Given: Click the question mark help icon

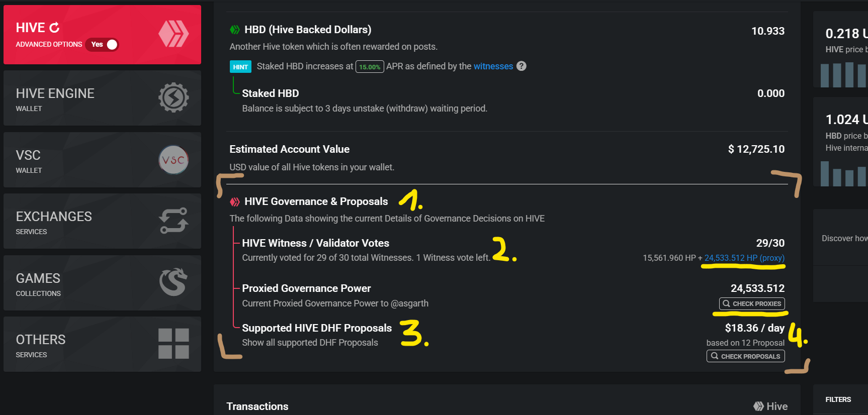Looking at the screenshot, I should (x=522, y=66).
